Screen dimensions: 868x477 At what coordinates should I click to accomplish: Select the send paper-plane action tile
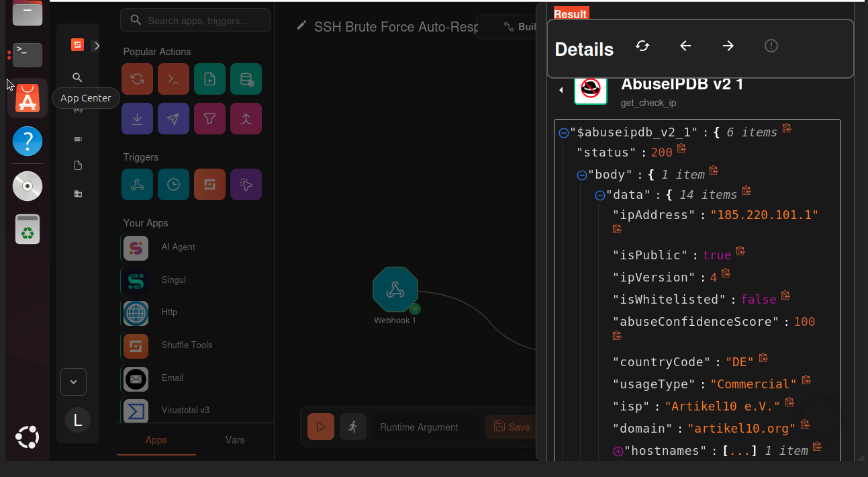[x=173, y=119]
